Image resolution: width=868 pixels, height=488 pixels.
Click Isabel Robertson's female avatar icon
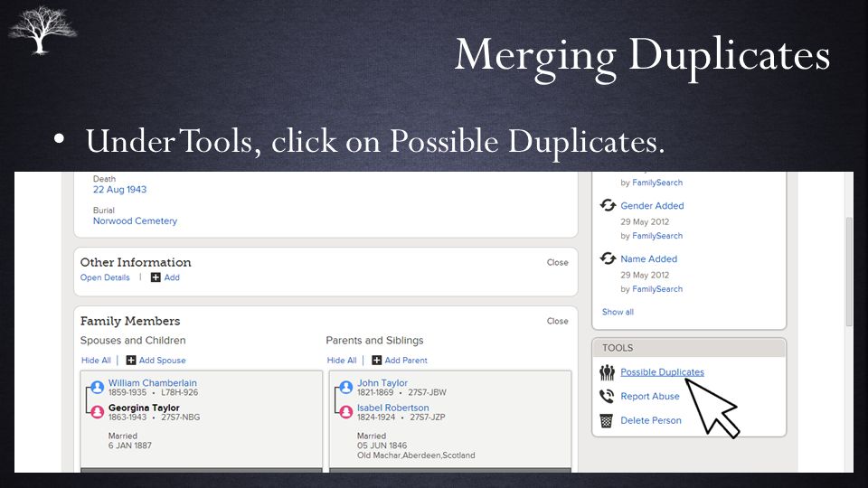point(346,412)
